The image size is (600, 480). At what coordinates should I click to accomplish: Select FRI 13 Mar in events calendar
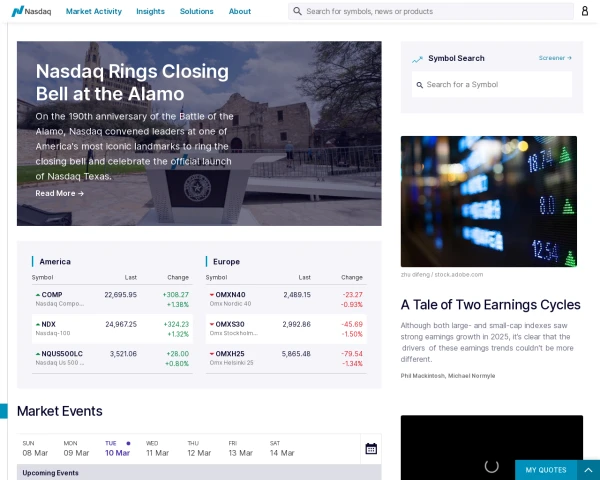click(240, 448)
